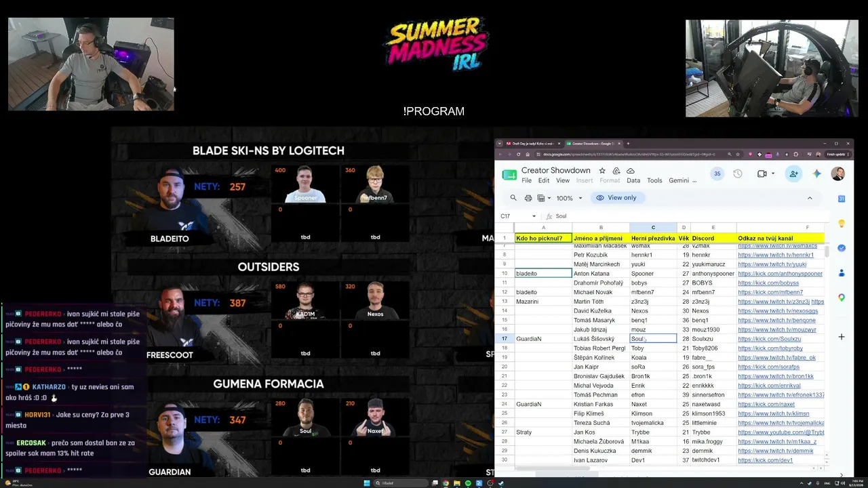Image resolution: width=868 pixels, height=488 pixels.
Task: Start a Meet call with the camera icon
Action: [x=762, y=174]
